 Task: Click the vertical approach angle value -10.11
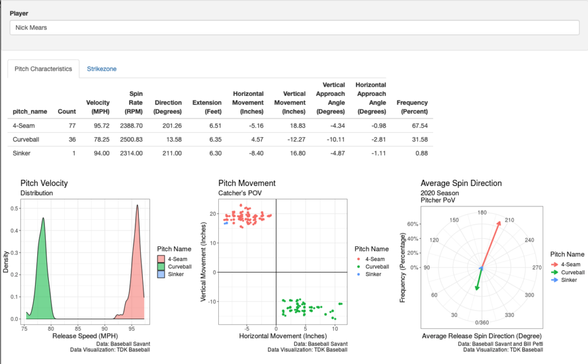point(335,140)
